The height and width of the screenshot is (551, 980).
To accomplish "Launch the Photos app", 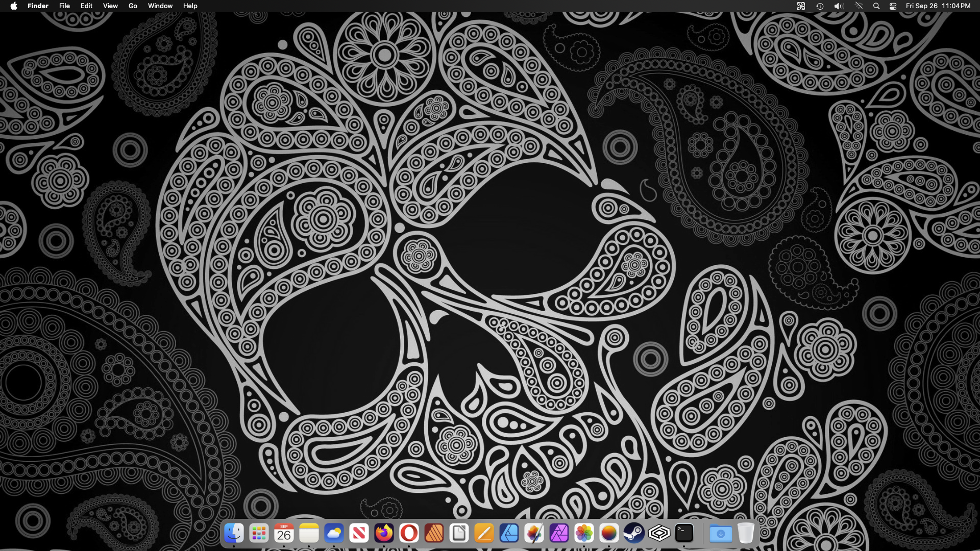I will (x=584, y=534).
